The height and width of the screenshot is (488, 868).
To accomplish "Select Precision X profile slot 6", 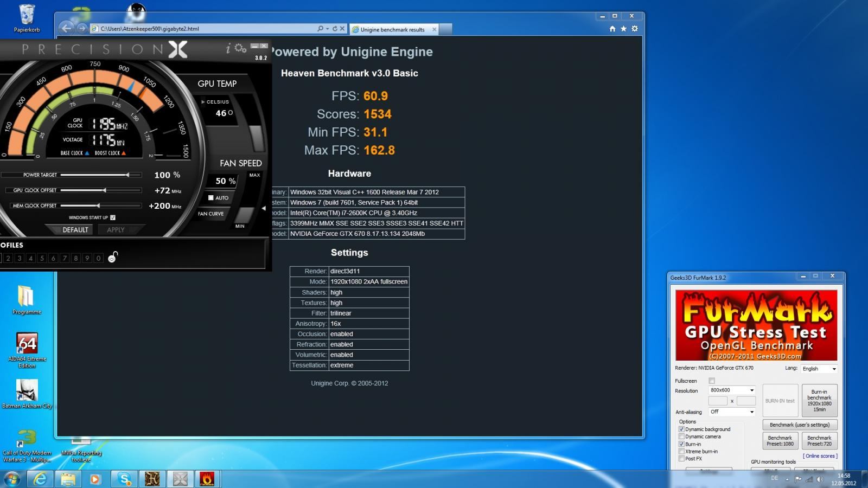I will [53, 258].
